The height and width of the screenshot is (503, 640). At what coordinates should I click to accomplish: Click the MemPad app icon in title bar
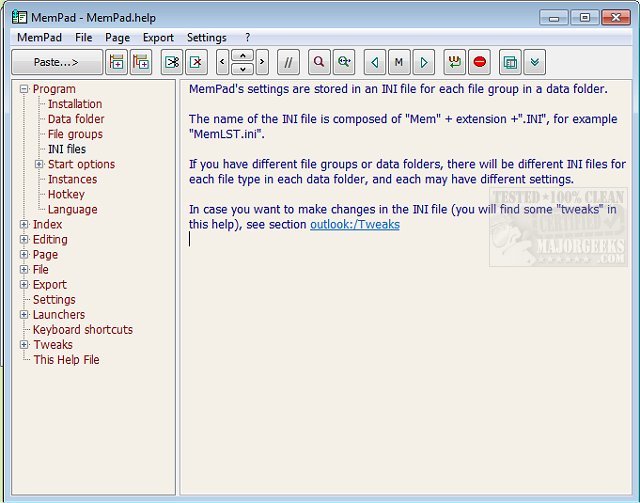point(19,17)
